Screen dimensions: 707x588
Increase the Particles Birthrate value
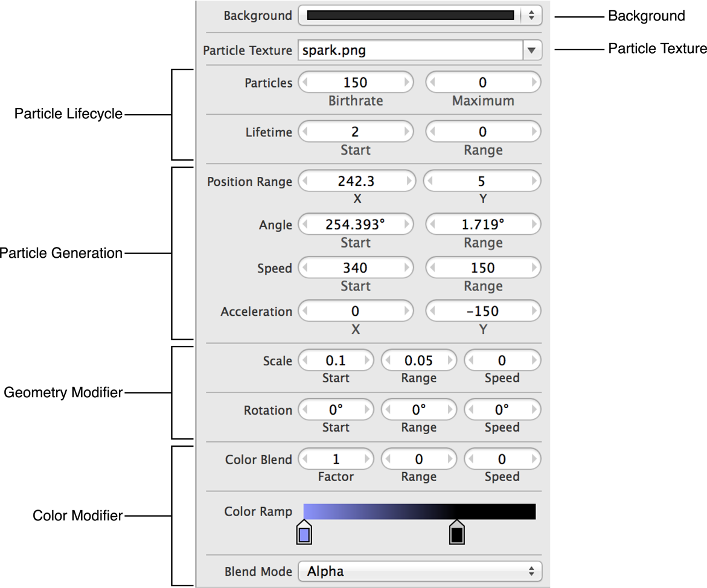(x=408, y=83)
